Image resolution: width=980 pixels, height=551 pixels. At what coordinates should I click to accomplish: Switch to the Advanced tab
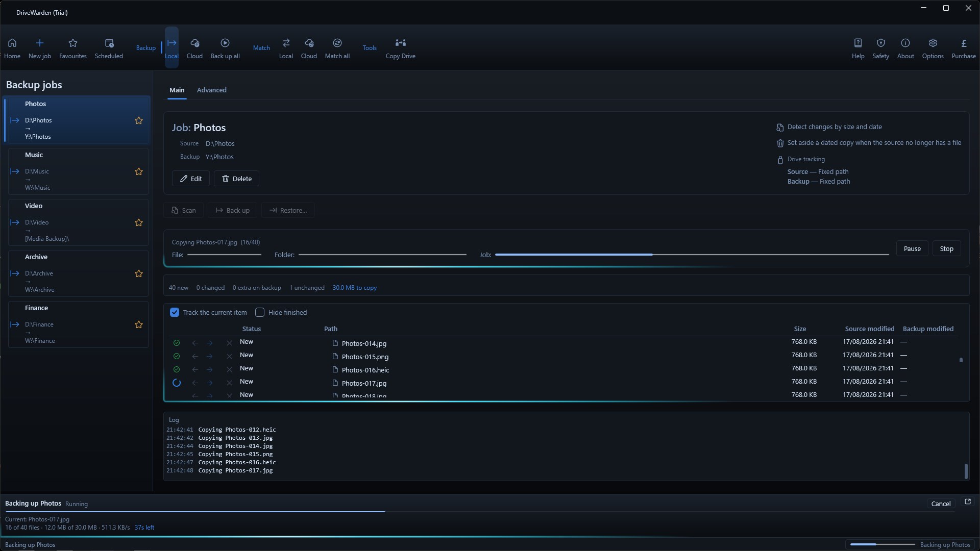click(x=212, y=90)
